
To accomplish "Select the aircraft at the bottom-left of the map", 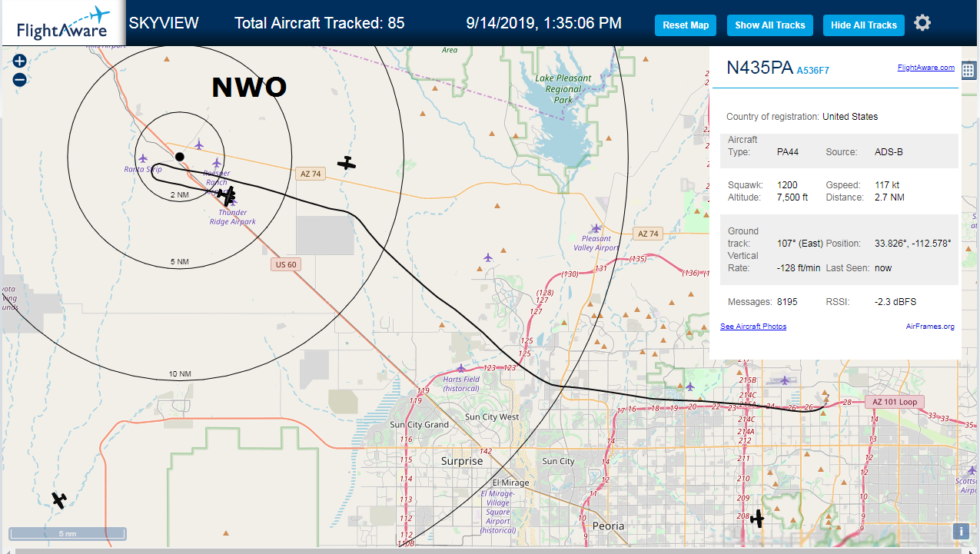I will click(59, 499).
